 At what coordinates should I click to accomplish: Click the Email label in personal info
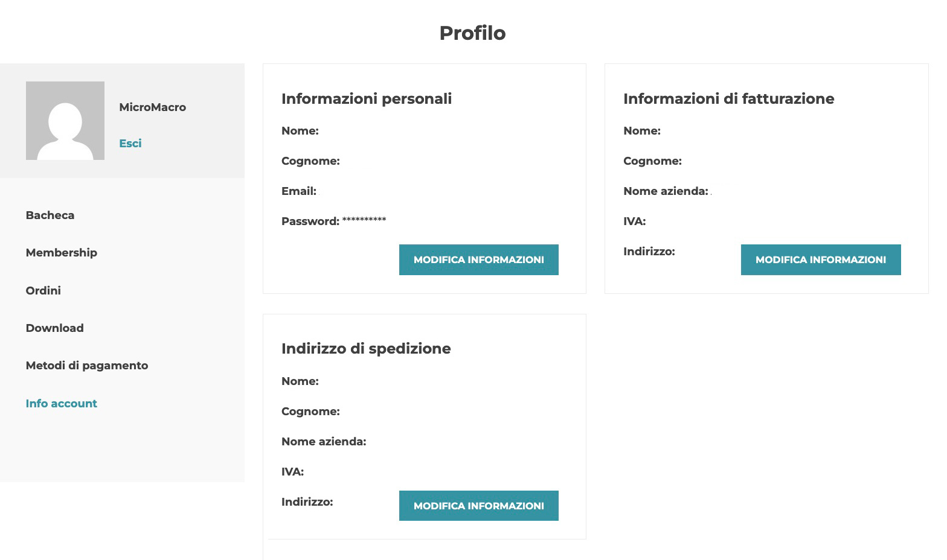299,191
